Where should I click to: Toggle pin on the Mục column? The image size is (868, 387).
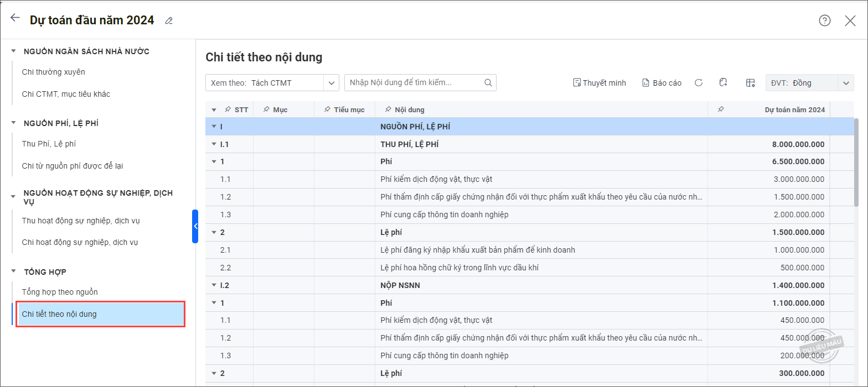point(266,109)
